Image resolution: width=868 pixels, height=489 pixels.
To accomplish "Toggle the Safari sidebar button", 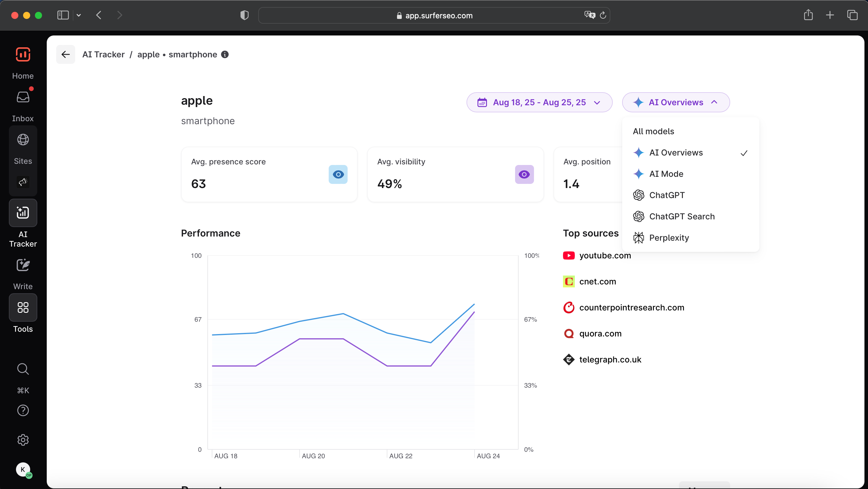I will 63,15.
